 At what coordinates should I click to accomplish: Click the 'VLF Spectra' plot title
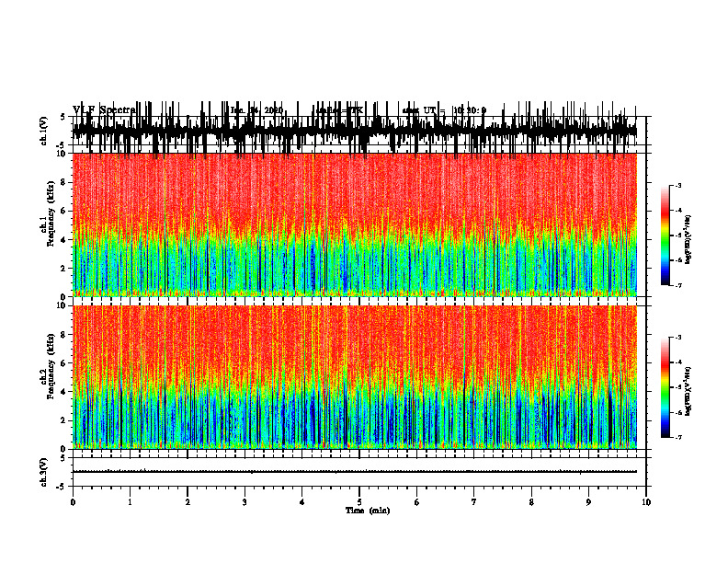click(x=104, y=110)
